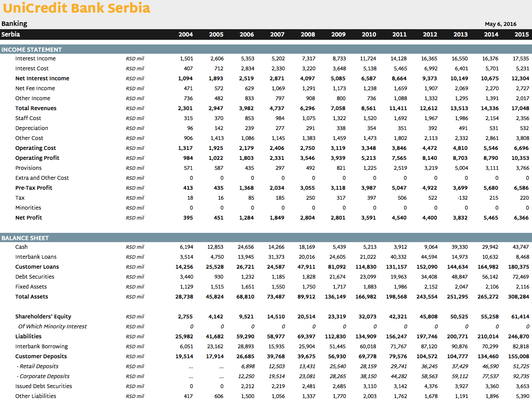Click 2015 Other Liabilities value 5,390
Viewport: 532px width, 402px height.
click(x=522, y=396)
